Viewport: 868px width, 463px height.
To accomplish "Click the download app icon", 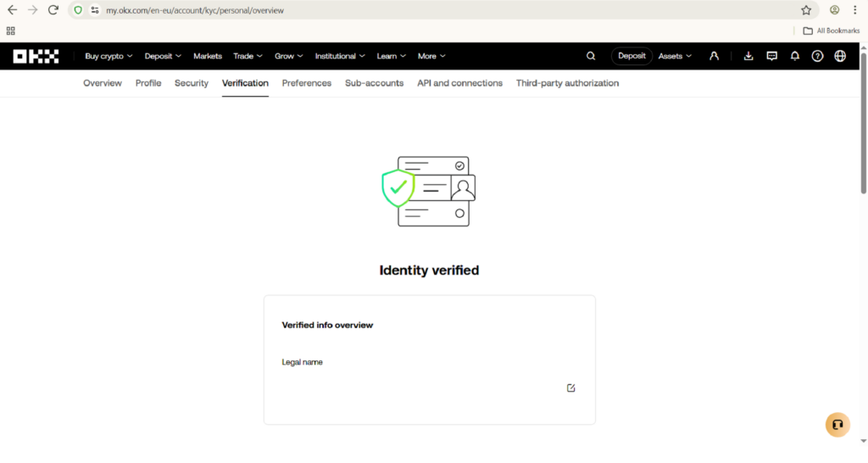I will (x=748, y=56).
